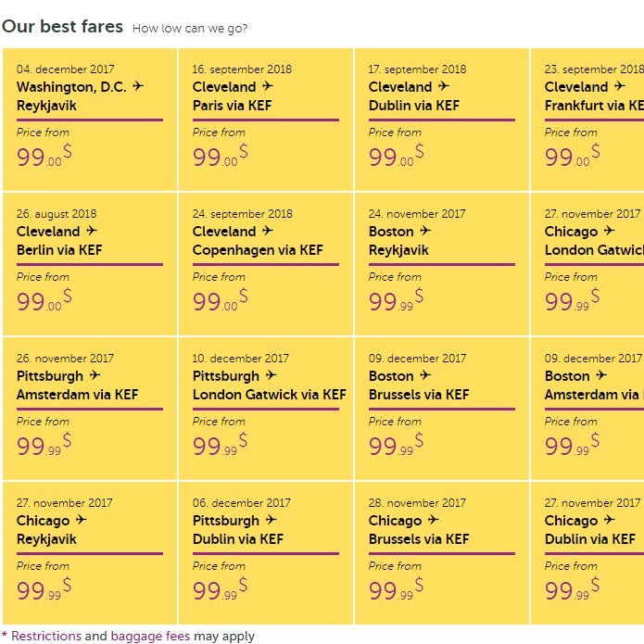
Task: Open the Restrictions link
Action: tap(46, 637)
